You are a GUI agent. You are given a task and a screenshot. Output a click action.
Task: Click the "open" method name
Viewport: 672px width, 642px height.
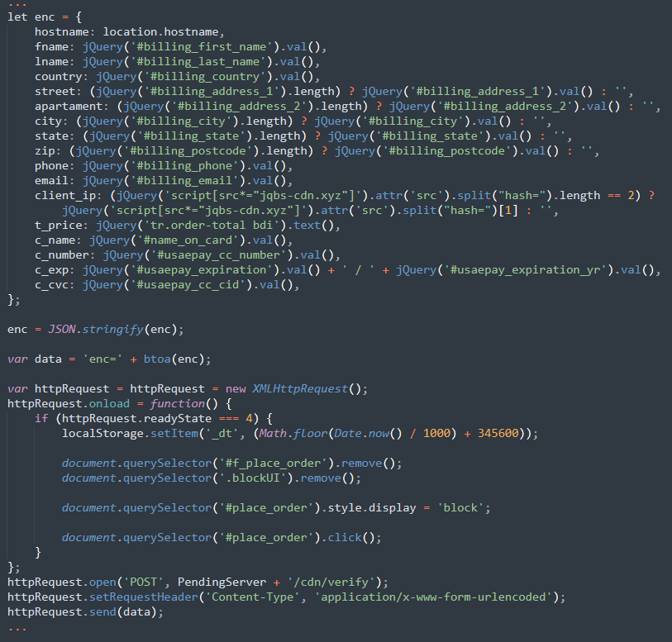(102, 583)
